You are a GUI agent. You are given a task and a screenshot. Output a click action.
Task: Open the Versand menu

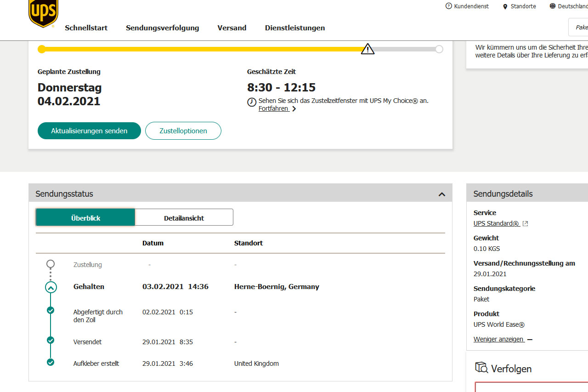pos(232,28)
